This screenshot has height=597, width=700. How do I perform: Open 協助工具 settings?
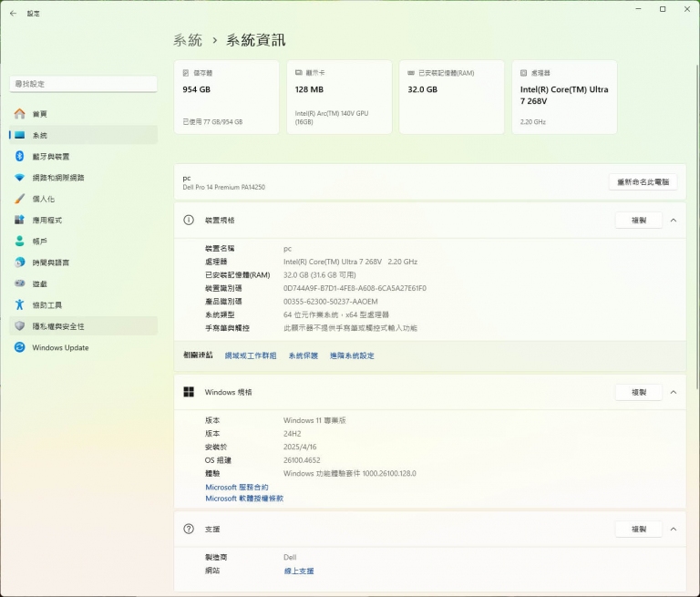pyautogui.click(x=83, y=305)
